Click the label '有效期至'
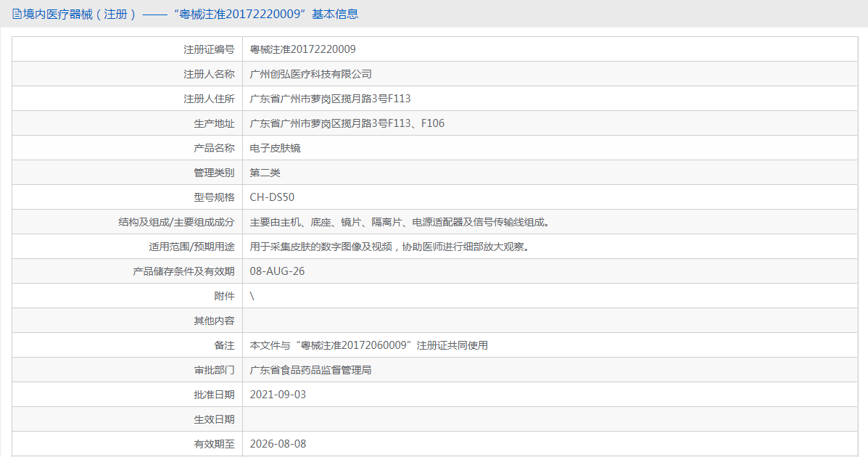868x457 pixels. click(214, 444)
